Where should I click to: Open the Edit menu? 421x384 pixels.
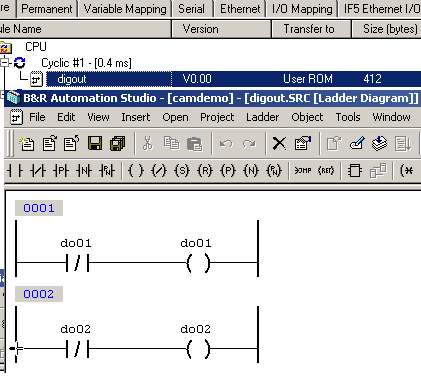click(66, 117)
